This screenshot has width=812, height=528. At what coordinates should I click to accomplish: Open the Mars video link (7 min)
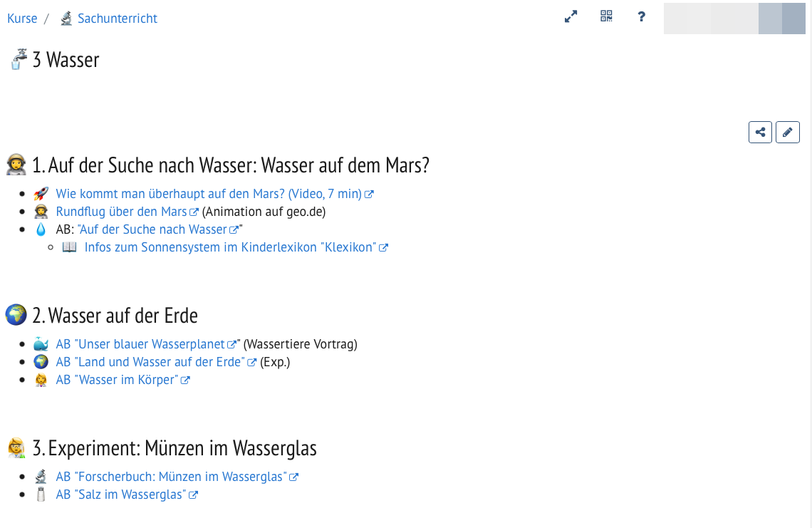[209, 194]
